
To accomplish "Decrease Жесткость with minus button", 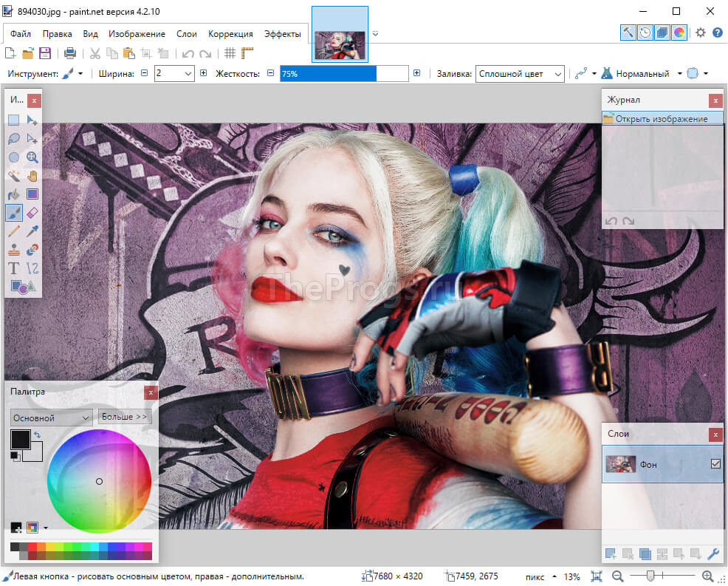I will (271, 73).
